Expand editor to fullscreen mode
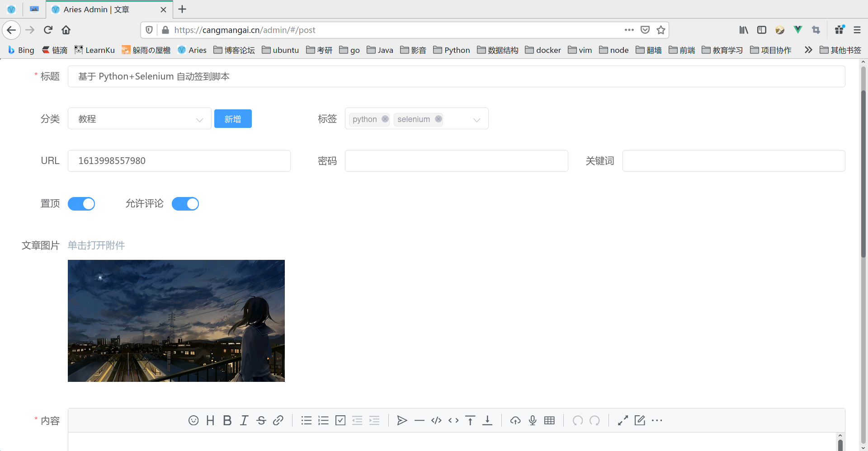The width and height of the screenshot is (868, 451). pyautogui.click(x=623, y=420)
